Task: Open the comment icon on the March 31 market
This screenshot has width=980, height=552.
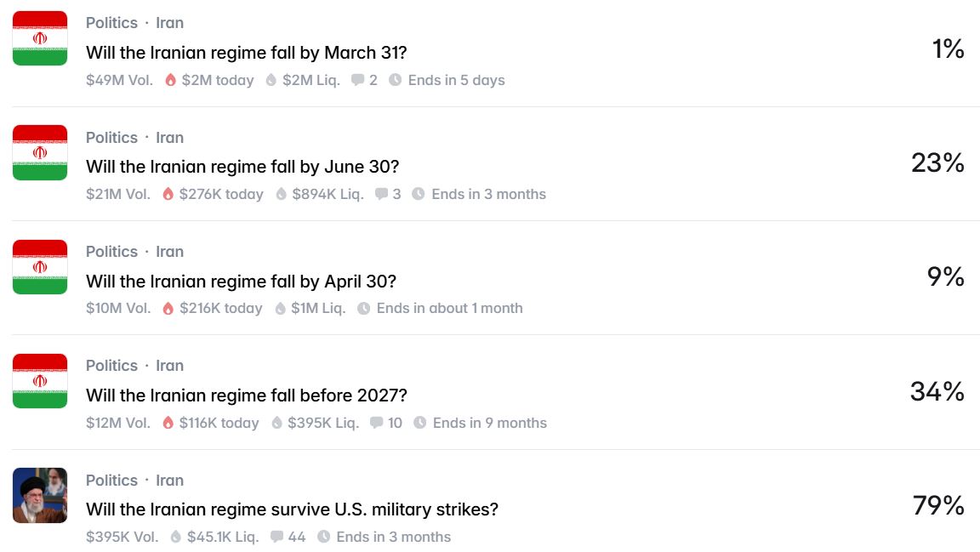Action: [358, 80]
